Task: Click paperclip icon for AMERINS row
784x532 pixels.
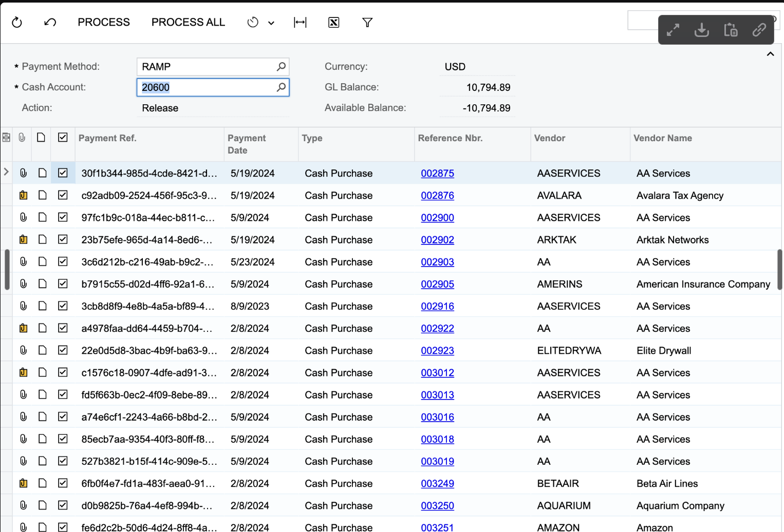Action: (23, 283)
